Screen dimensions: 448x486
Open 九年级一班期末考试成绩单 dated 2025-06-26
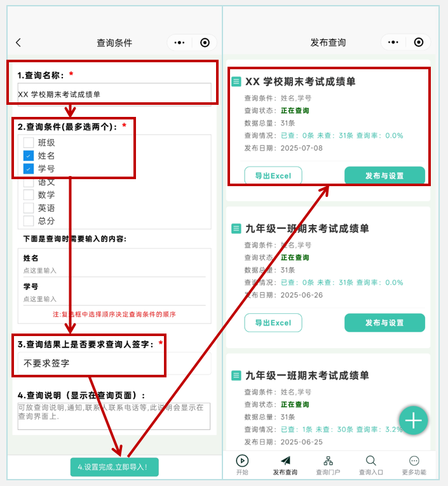[307, 229]
